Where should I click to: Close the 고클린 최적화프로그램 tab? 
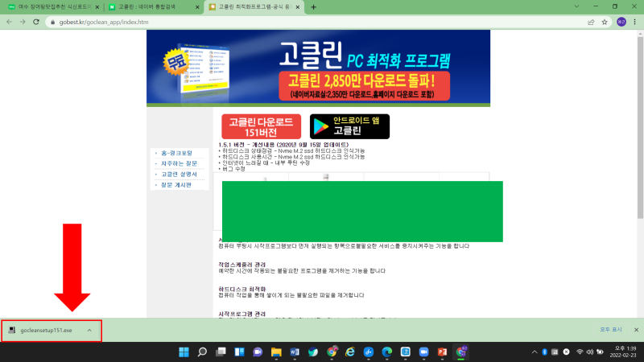click(297, 7)
